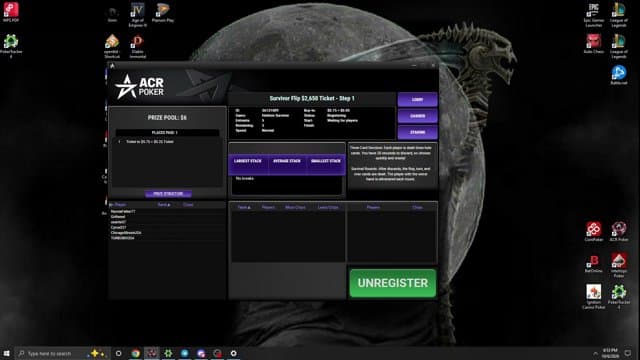Select the Average Stack header
Viewport: 640px width, 360px height.
coord(287,161)
